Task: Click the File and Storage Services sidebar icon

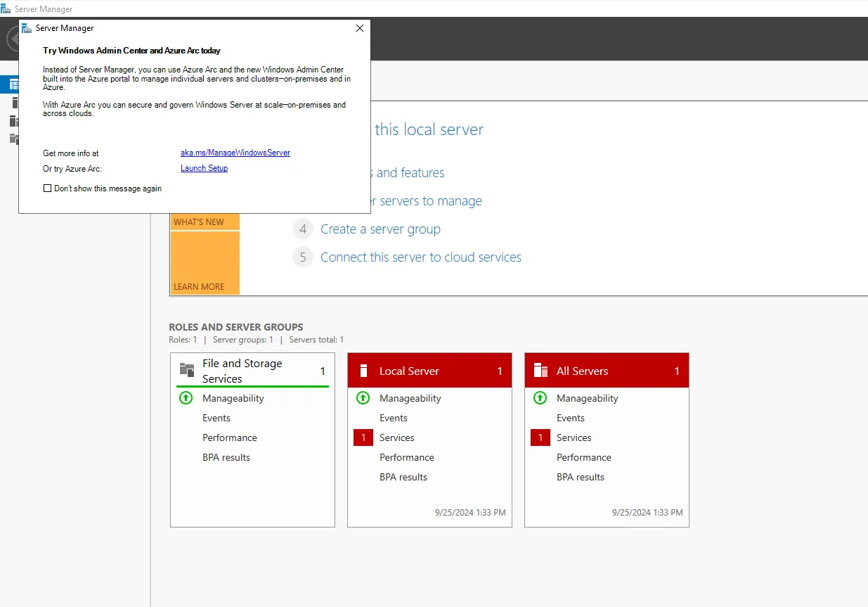Action: pos(15,139)
